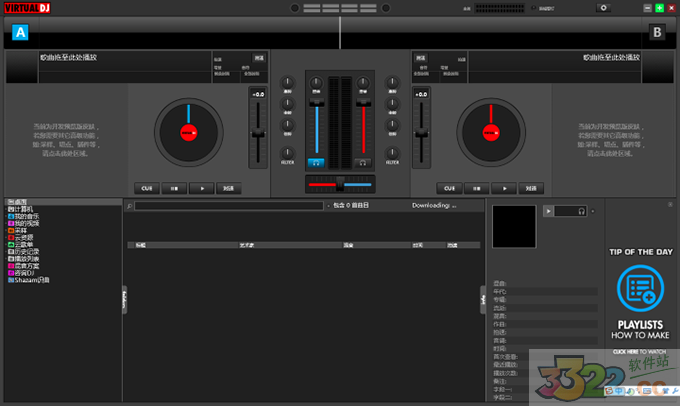Screen dimensions: 680x406
Task: Open 咨询DJ folder
Action: 21,273
